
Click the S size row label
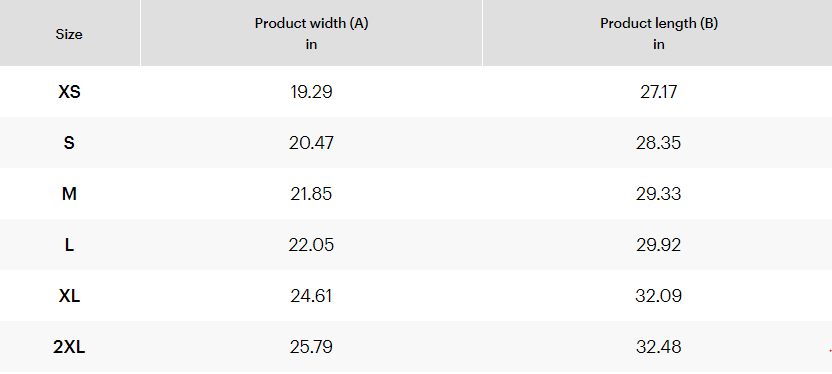pyautogui.click(x=69, y=143)
